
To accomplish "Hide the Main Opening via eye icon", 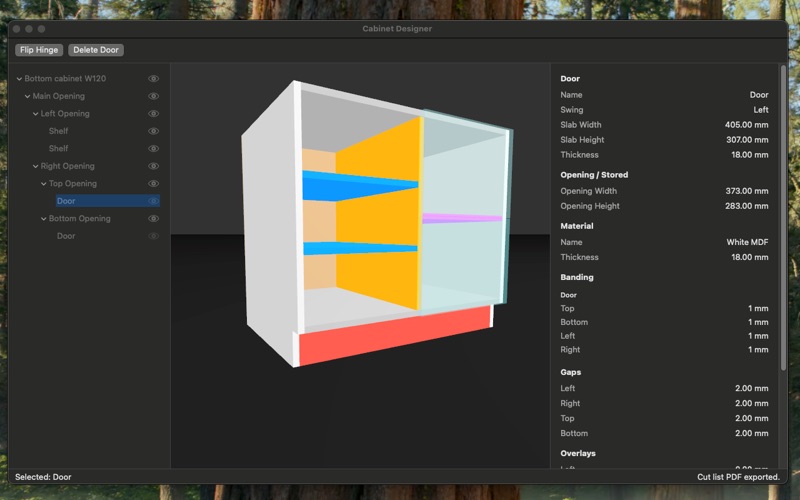I will (154, 96).
